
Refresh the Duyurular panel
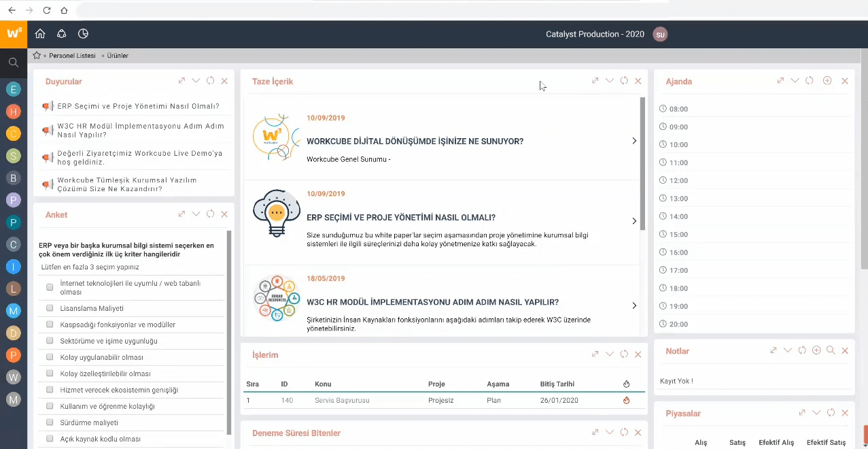coord(210,81)
